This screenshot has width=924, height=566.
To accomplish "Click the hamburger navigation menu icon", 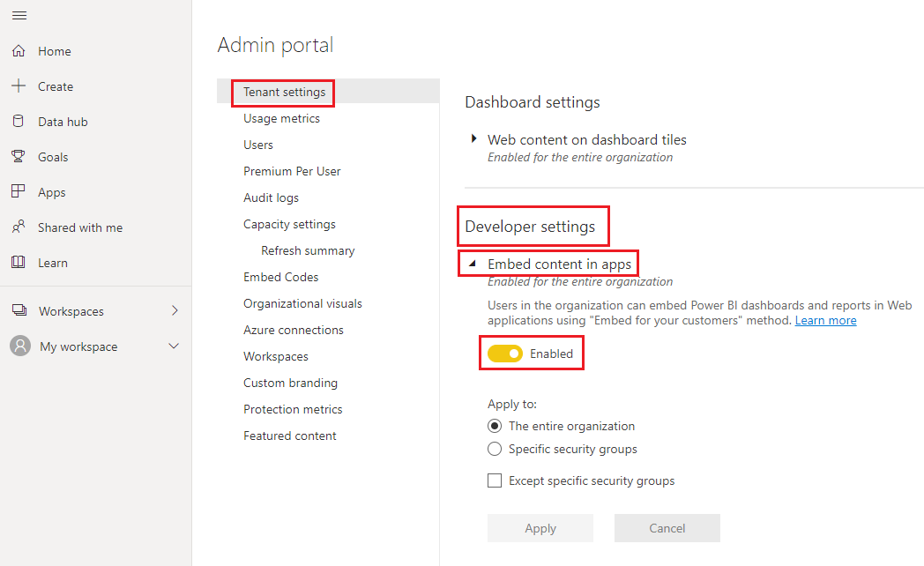I will (x=19, y=15).
